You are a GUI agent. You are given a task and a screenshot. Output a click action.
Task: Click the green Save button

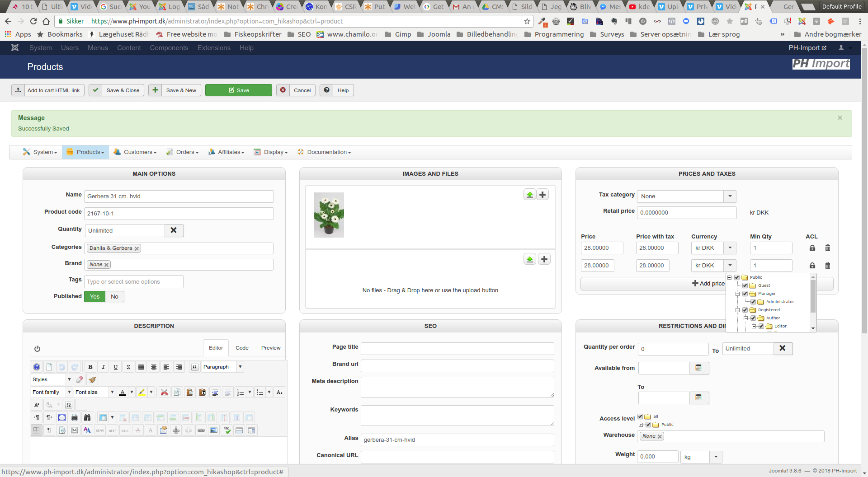239,90
